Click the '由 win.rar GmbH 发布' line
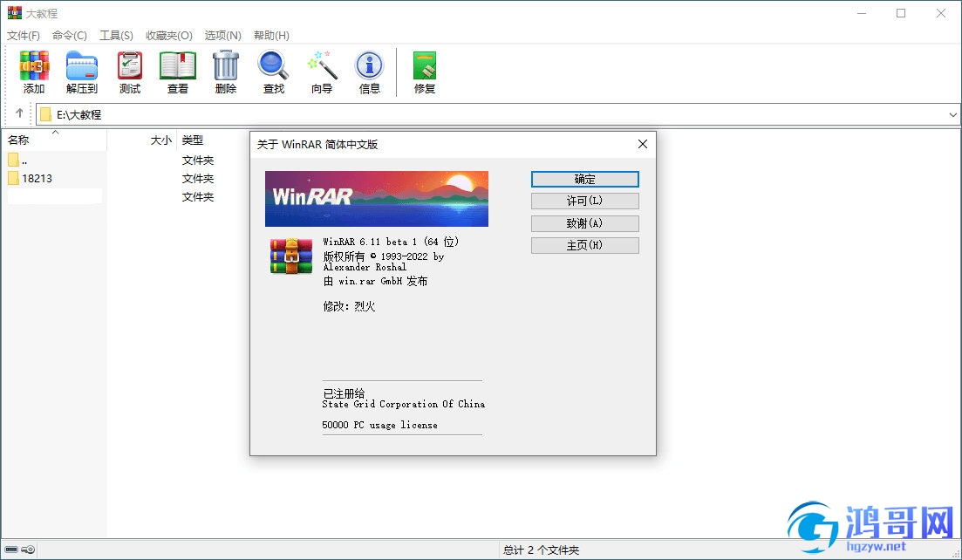Image resolution: width=962 pixels, height=560 pixels. pyautogui.click(x=376, y=281)
